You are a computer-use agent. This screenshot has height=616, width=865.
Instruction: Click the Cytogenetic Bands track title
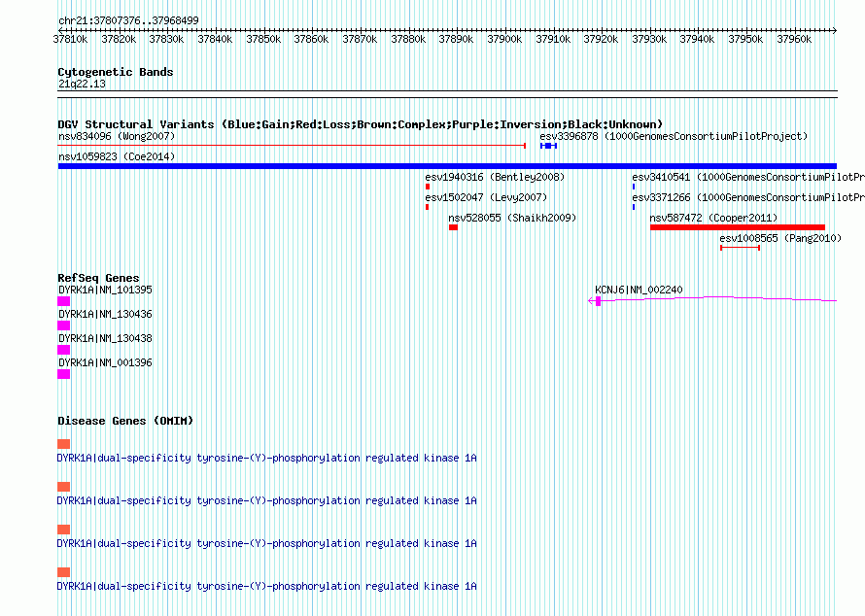[x=116, y=72]
